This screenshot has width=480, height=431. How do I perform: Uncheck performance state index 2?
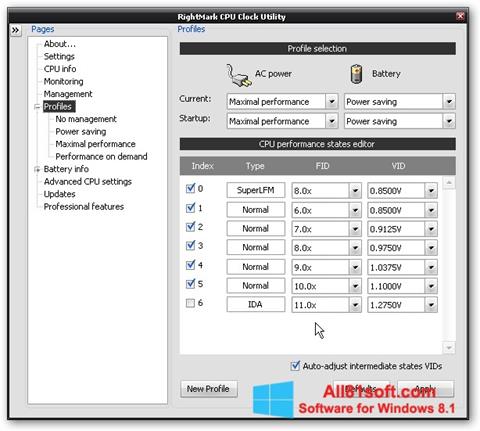[x=190, y=227]
